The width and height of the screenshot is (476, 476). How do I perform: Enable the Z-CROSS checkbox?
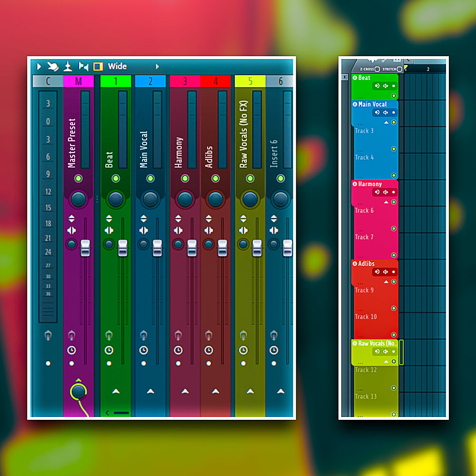coord(377,69)
